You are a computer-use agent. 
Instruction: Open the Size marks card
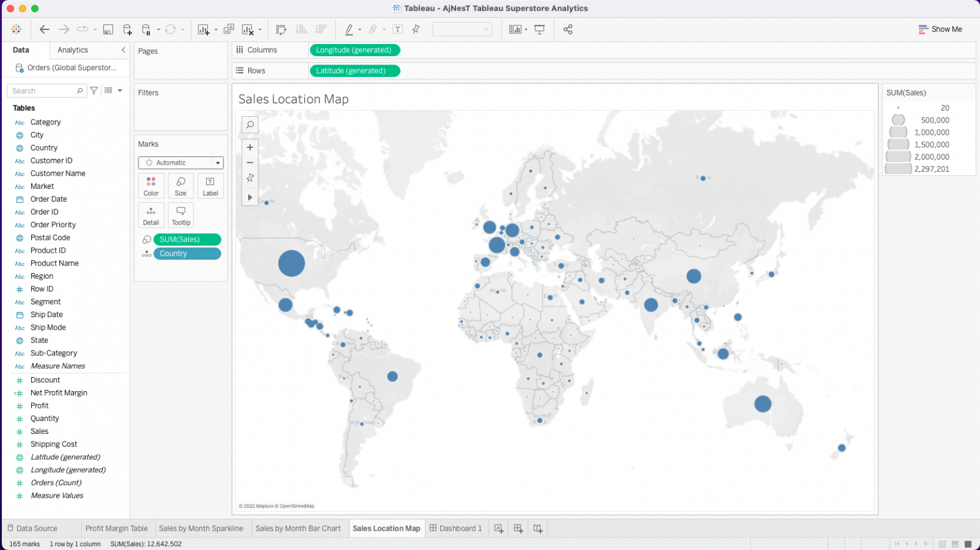click(181, 186)
